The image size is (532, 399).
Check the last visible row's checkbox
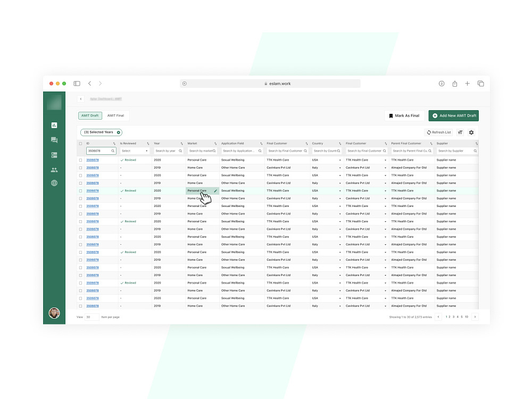click(x=81, y=306)
